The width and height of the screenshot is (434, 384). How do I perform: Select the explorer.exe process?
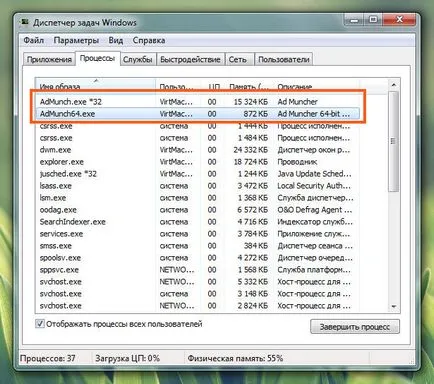coord(197,162)
